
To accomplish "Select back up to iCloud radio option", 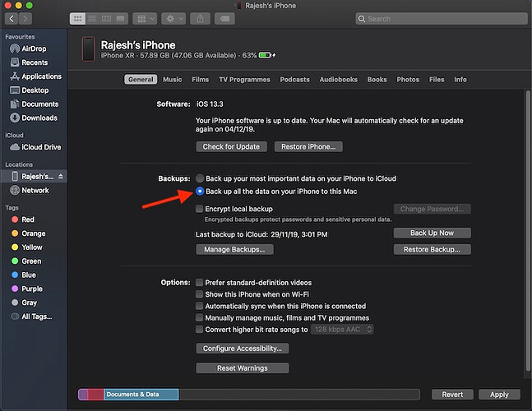I will click(x=200, y=178).
